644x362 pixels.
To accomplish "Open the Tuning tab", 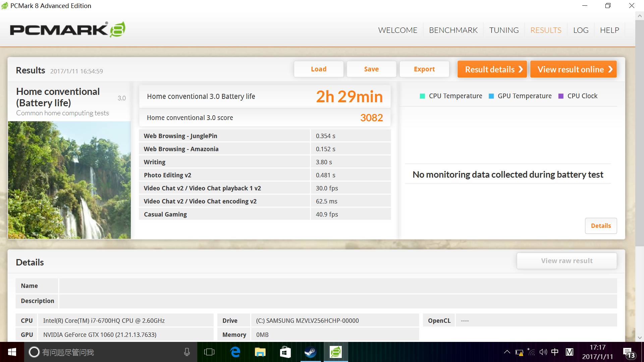I will pos(504,30).
